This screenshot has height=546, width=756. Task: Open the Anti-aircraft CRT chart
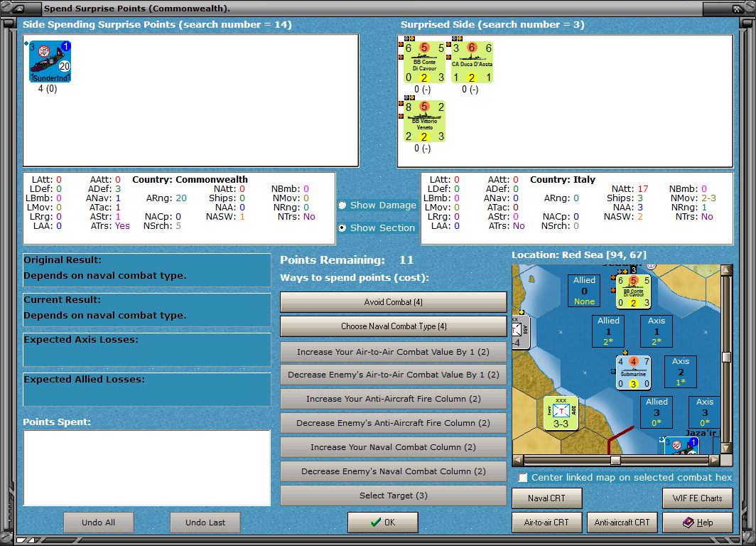click(622, 523)
